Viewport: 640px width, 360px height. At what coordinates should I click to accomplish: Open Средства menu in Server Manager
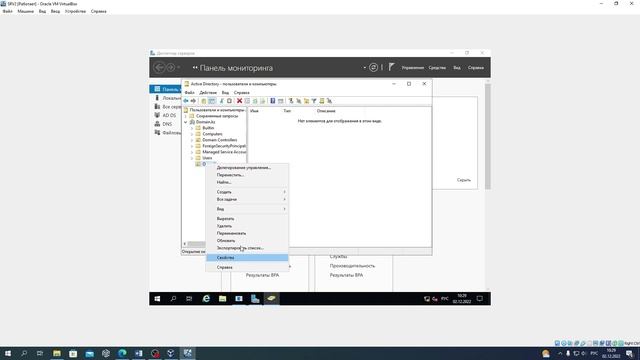click(x=437, y=68)
